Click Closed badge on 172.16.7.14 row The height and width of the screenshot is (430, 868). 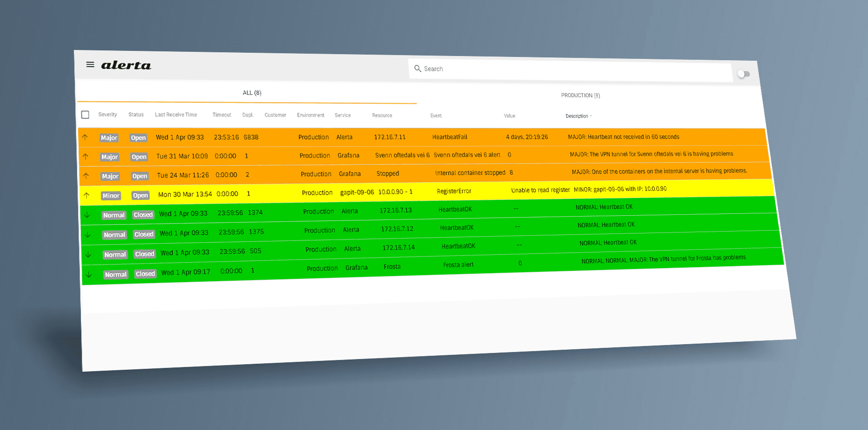(x=144, y=254)
